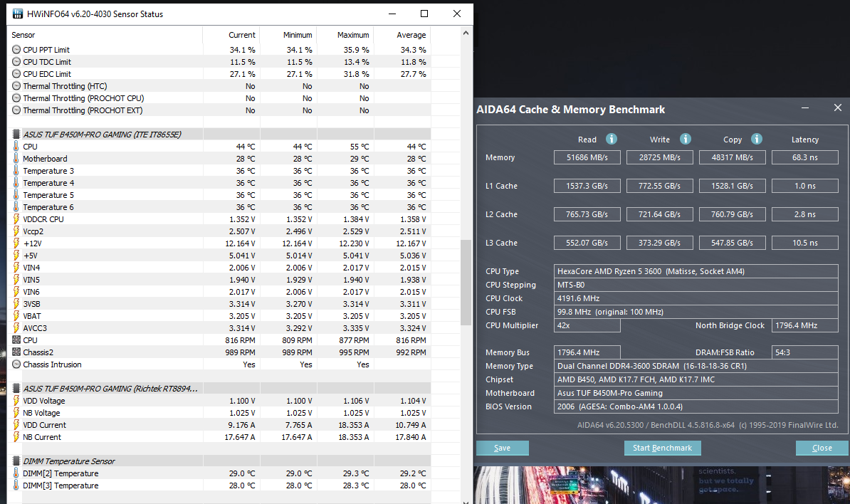850x504 pixels.
Task: Click the L3 Cache Latency value 10.5 ns
Action: (x=804, y=243)
